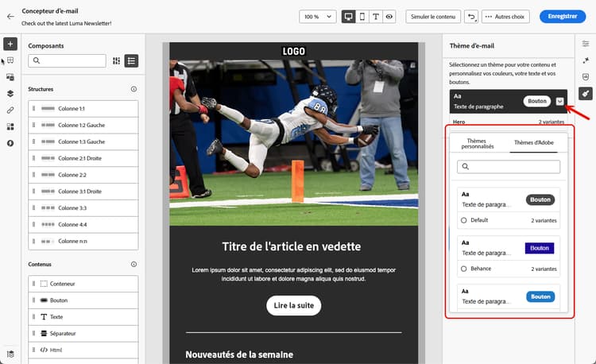Viewport: 596px width, 364px height.
Task: Show info about Contenus
Action: point(134,264)
